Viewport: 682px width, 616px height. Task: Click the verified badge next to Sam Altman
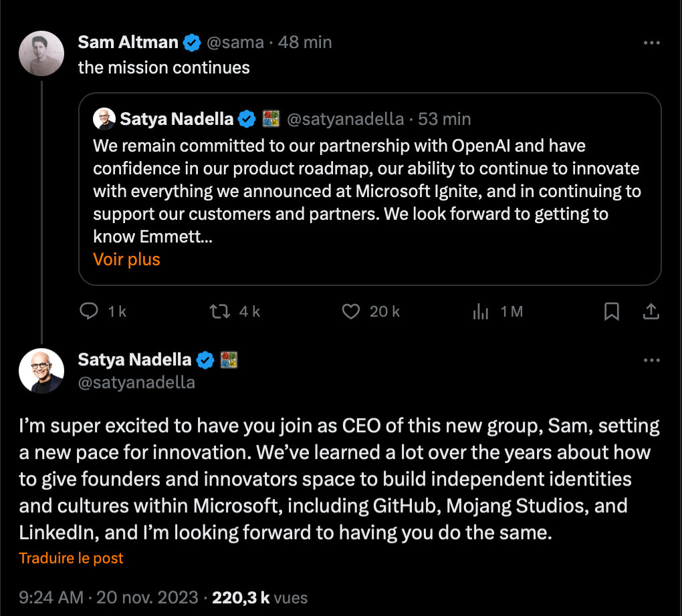click(x=191, y=41)
